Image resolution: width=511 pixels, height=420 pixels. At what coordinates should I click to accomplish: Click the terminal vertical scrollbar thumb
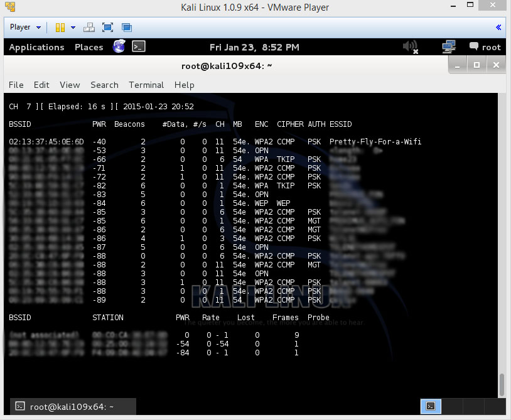[502, 385]
